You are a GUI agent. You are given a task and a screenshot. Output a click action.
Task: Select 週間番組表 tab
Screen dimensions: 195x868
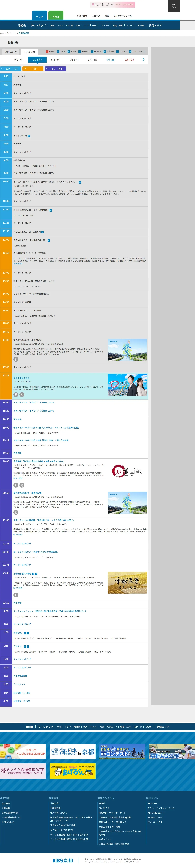11,52
